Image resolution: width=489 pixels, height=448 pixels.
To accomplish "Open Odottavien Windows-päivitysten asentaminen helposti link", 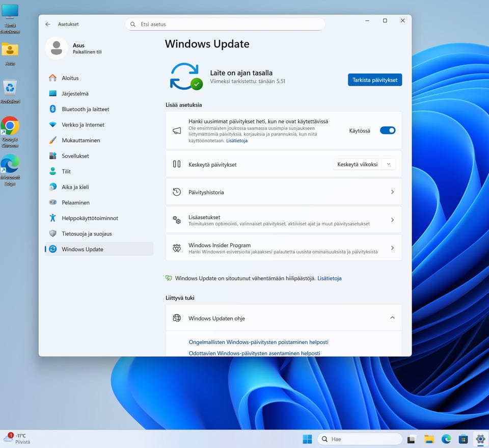I will tap(255, 353).
